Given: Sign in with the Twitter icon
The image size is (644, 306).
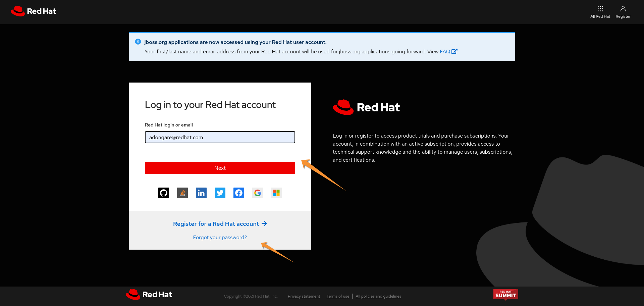Looking at the screenshot, I should (x=220, y=193).
